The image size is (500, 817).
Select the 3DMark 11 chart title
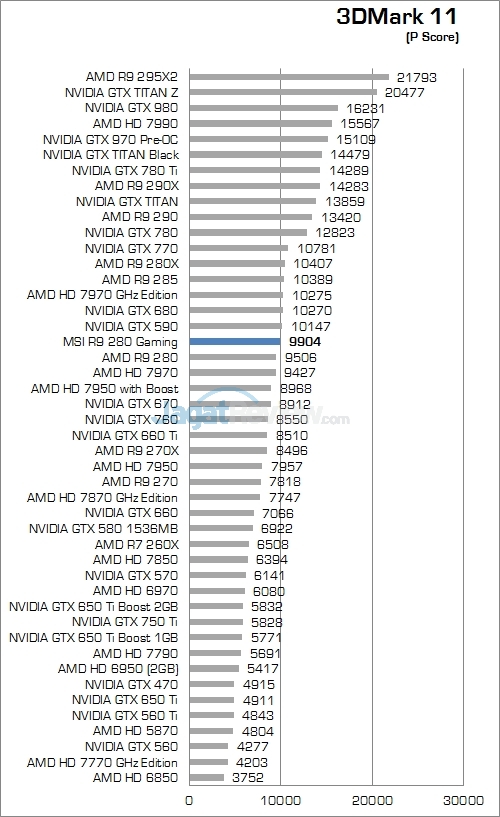[396, 16]
